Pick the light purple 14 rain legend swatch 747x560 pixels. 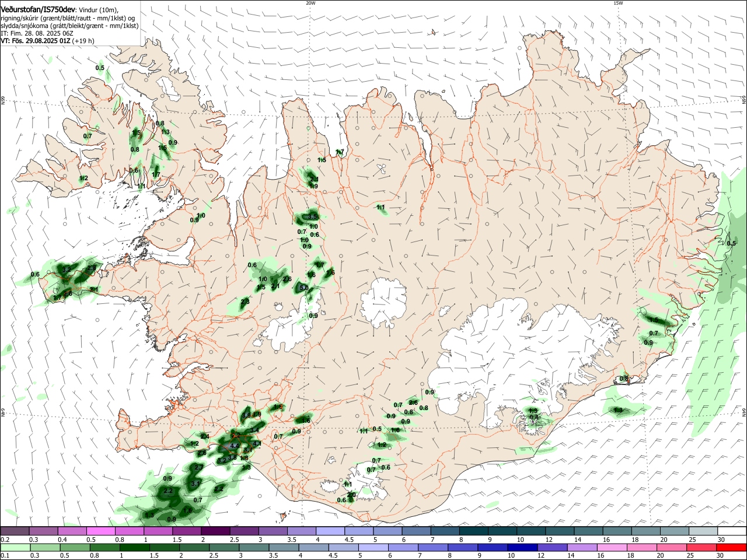pyautogui.click(x=582, y=548)
